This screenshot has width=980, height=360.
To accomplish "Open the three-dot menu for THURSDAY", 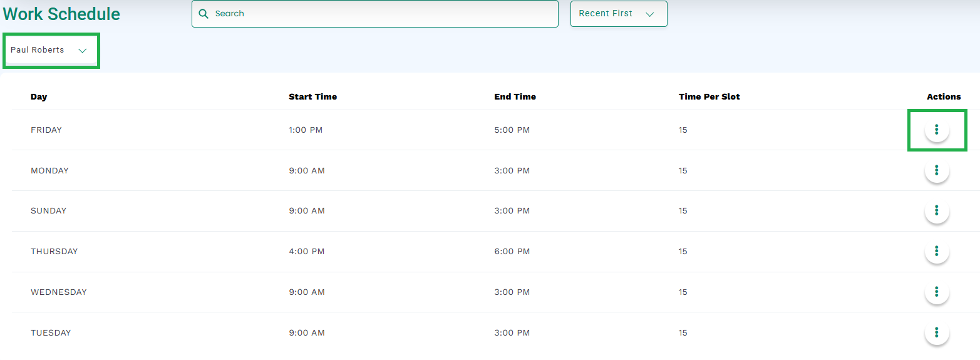I will pos(937,251).
